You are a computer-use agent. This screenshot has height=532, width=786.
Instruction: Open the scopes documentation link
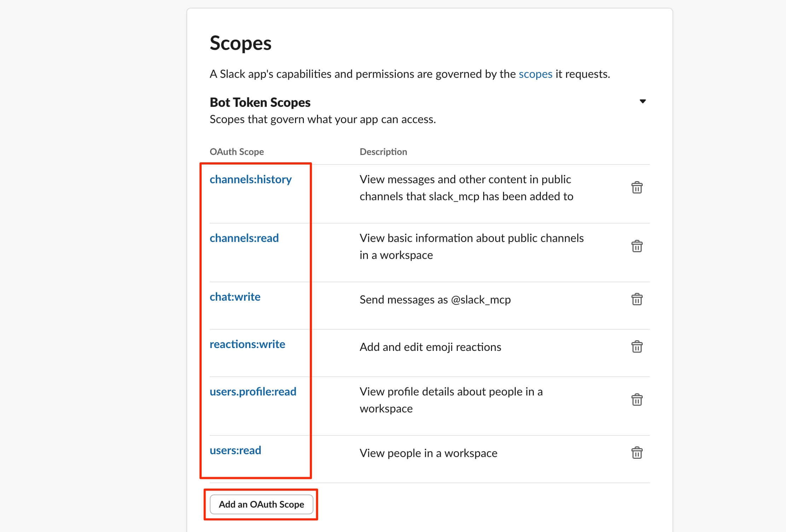tap(535, 74)
